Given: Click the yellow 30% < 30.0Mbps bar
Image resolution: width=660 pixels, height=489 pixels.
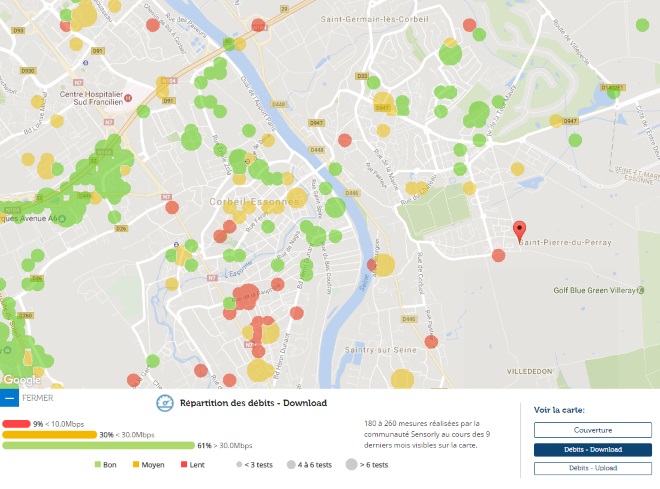Looking at the screenshot, I should pyautogui.click(x=49, y=435).
